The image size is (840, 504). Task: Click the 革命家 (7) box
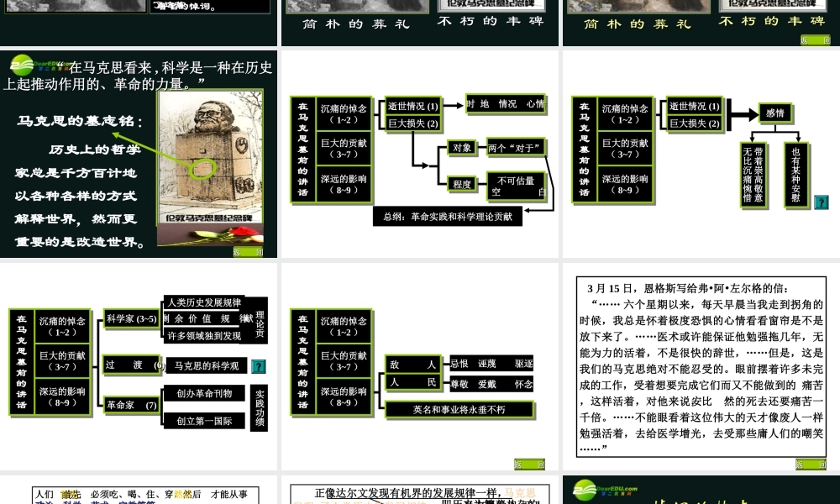click(131, 406)
